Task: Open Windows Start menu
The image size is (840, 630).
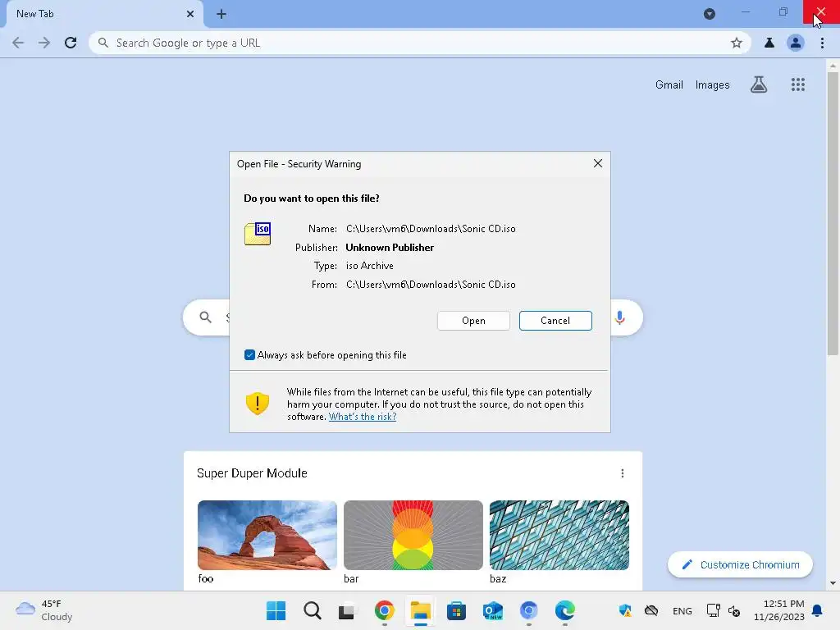Action: click(276, 610)
